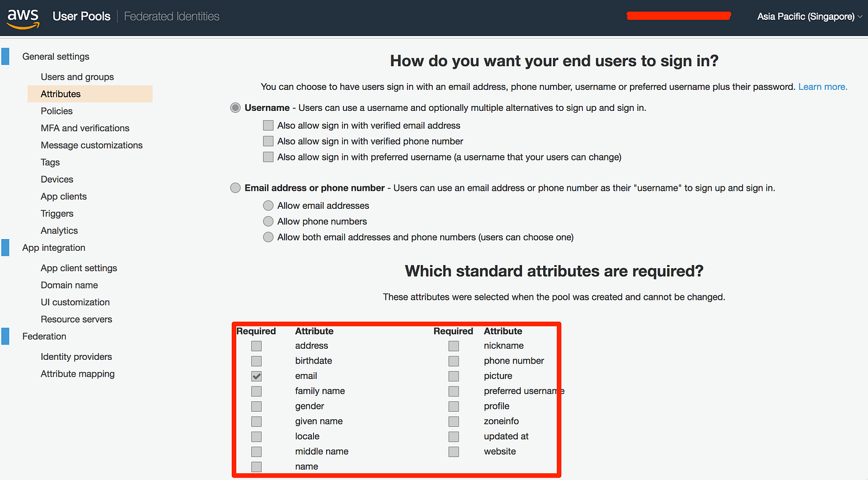Uncheck the required email attribute
The height and width of the screenshot is (480, 868).
[256, 376]
